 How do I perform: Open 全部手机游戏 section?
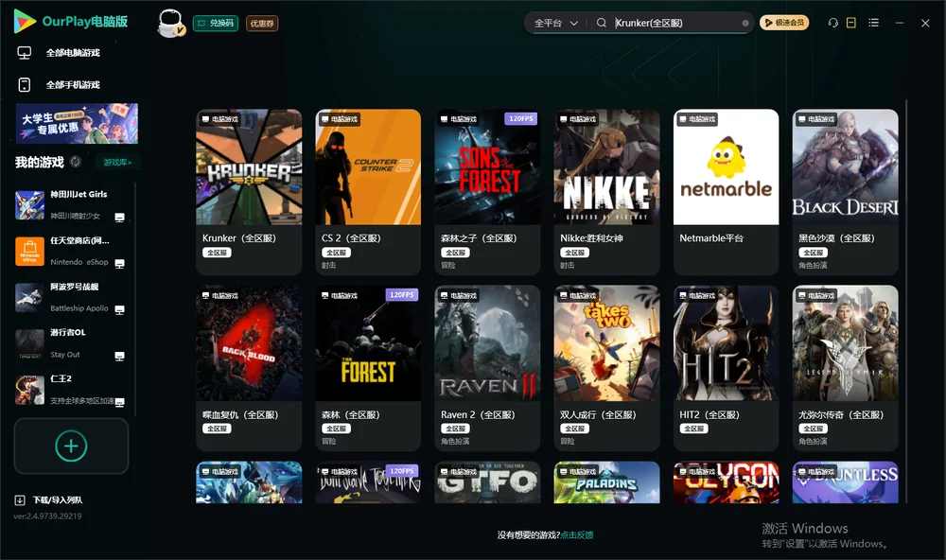click(x=73, y=85)
